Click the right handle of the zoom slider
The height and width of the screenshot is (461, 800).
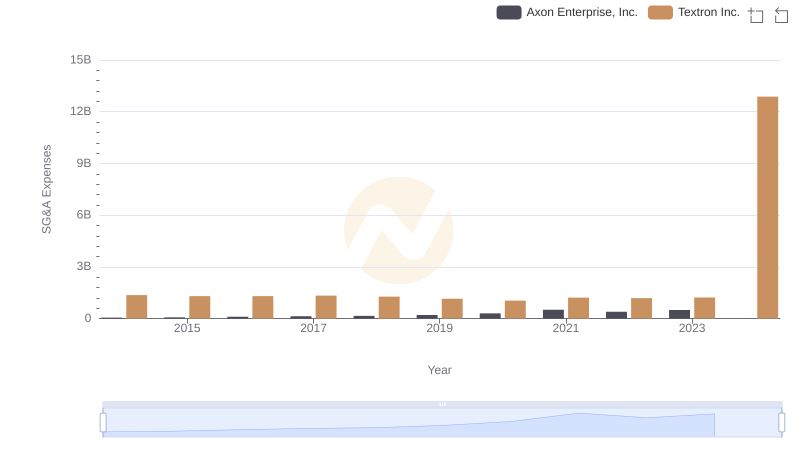click(781, 423)
